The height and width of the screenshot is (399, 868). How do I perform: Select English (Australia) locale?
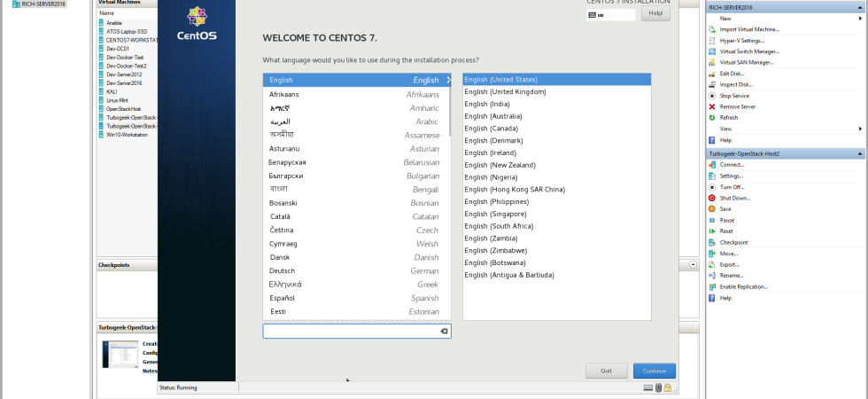tap(557, 116)
